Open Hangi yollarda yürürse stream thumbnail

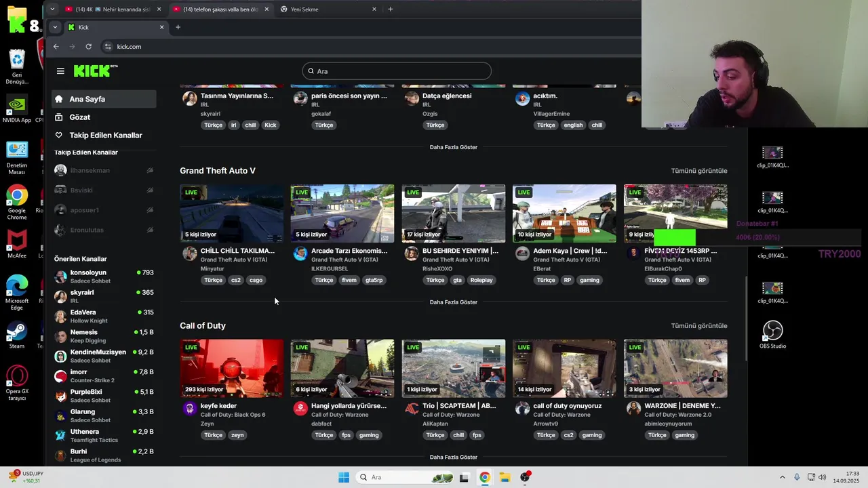coord(342,369)
